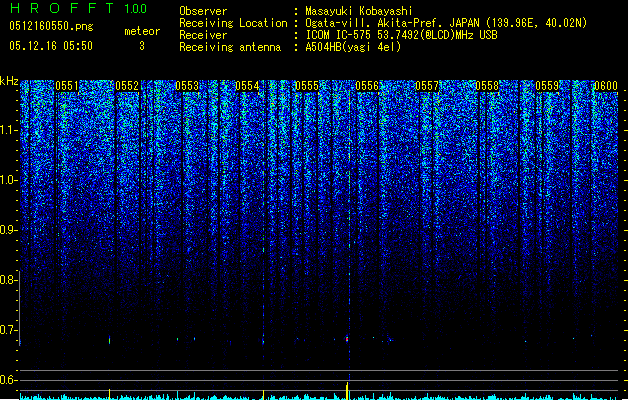Click the 0.6 kHz axis tick label
Viewport: 629px width, 400px height.
[x=9, y=380]
